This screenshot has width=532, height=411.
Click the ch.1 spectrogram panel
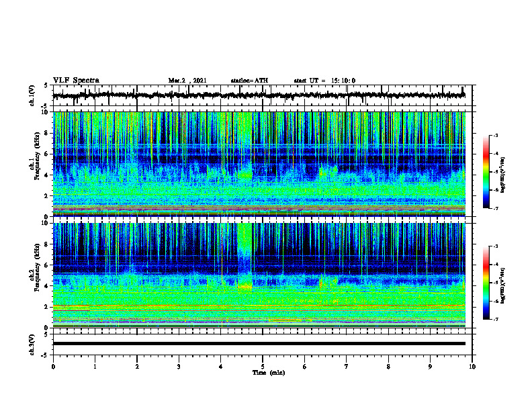tap(259, 164)
